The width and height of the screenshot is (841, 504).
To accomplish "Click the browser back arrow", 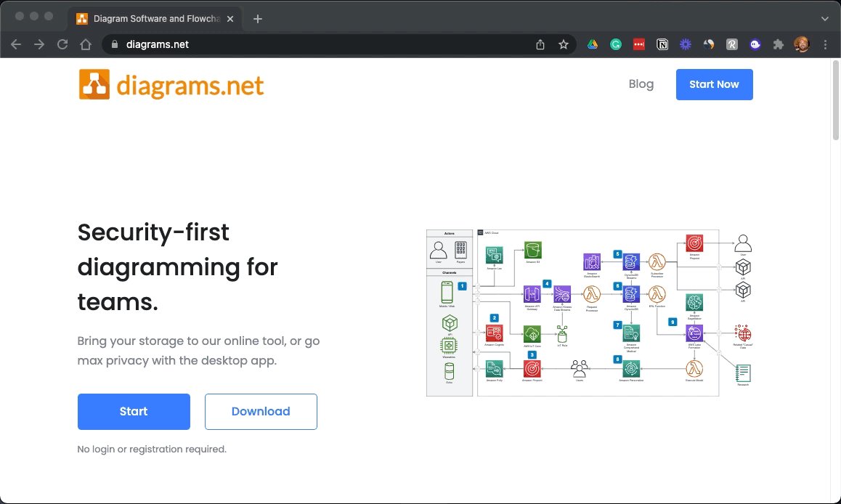I will (16, 44).
